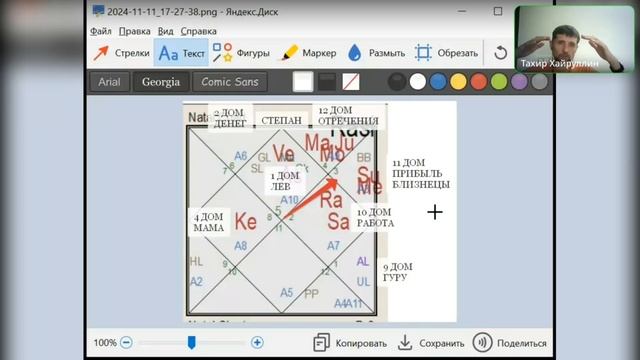Select the Маркер highlighter tool
The image size is (640, 360).
click(x=308, y=53)
